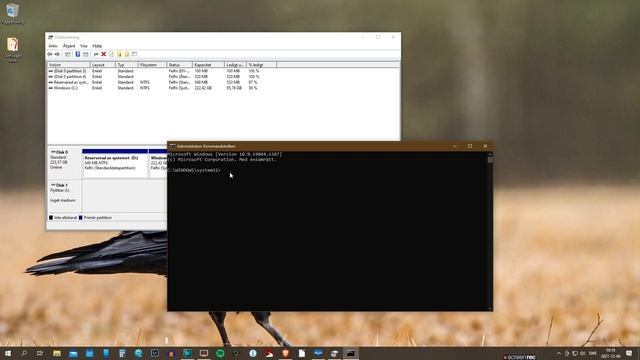Select the Disk 1 removable label panel
Viewport: 640px width, 360px height.
tap(64, 195)
